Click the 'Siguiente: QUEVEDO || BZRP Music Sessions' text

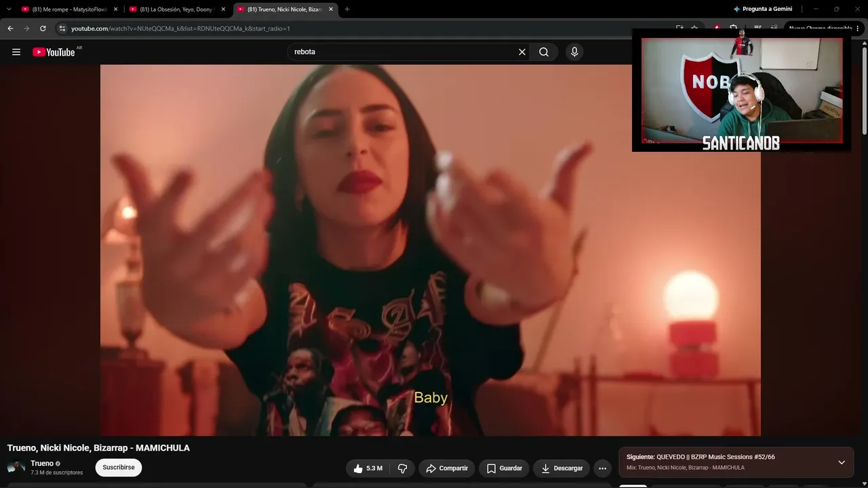[x=701, y=457]
